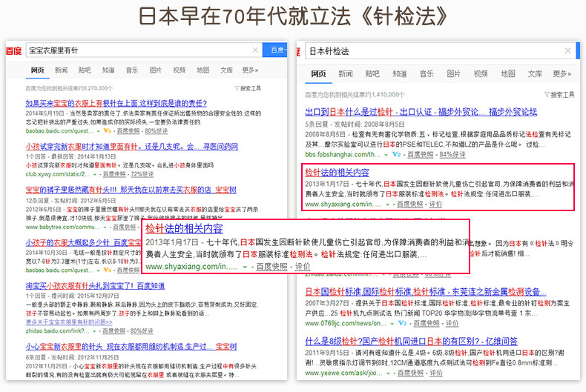586x392 pixels.
Task: Click 更多关于宝宝衣服里有针的问题>> link
Action: 69,322
